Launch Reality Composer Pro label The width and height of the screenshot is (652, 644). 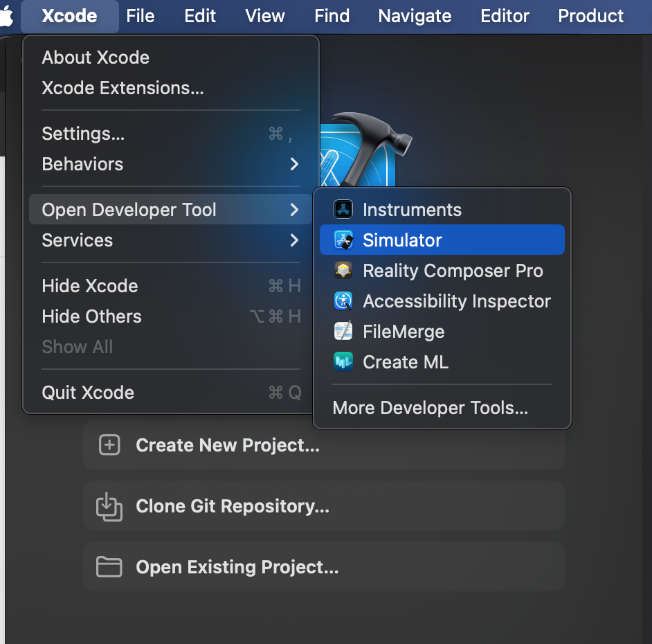[453, 271]
